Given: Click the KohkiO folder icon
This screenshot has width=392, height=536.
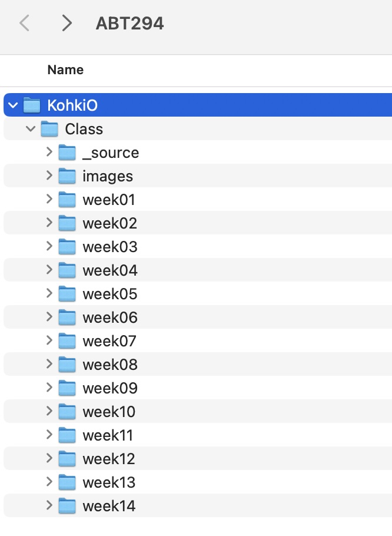Looking at the screenshot, I should 31,105.
